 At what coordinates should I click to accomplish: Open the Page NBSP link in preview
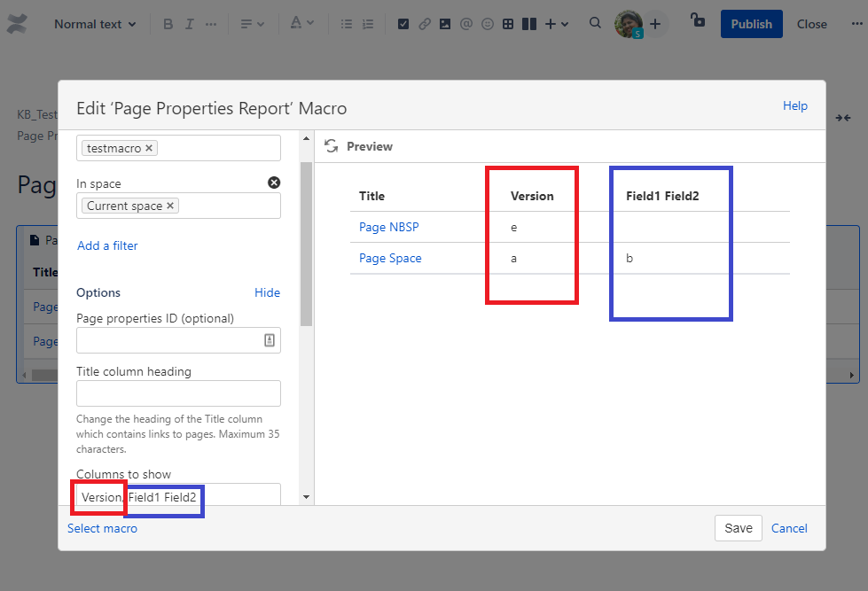click(x=388, y=227)
